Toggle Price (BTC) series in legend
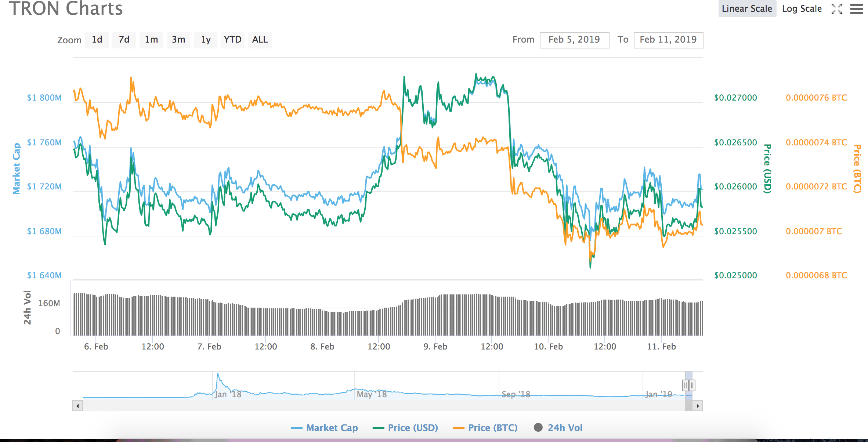This screenshot has width=868, height=442. (x=485, y=428)
